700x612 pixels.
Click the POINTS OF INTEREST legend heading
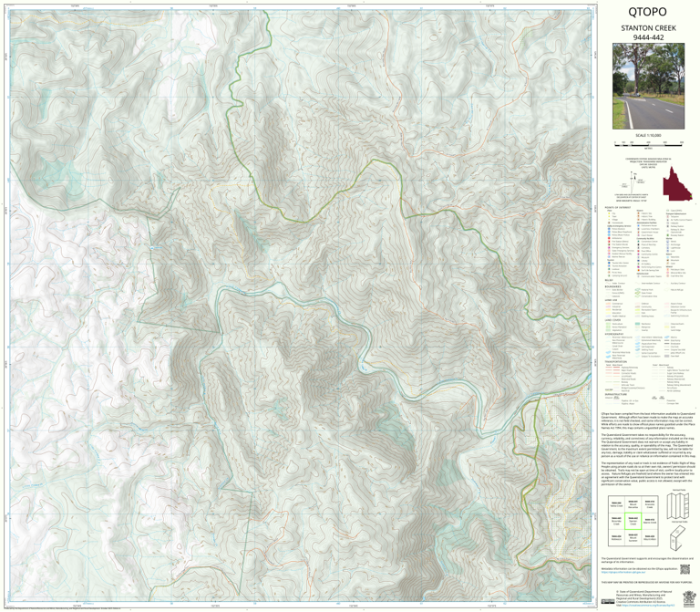click(x=618, y=208)
